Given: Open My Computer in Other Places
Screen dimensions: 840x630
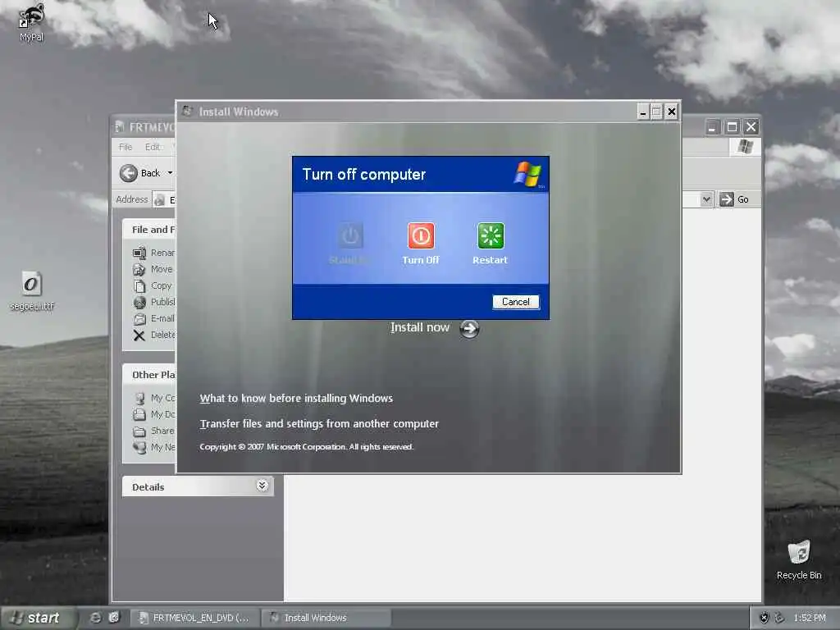Looking at the screenshot, I should (154, 398).
